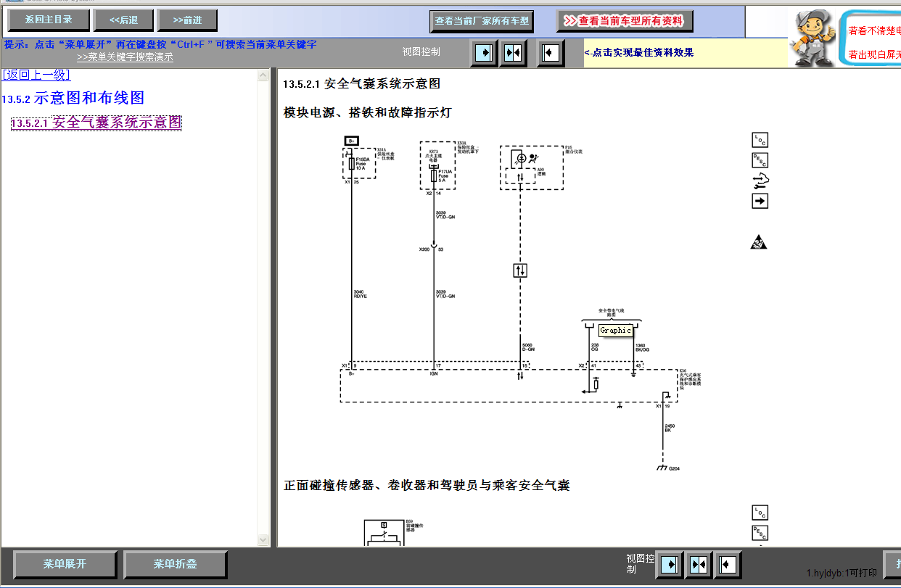Click the A90 logic arrows box in P16
Viewport: 901px width, 588px height.
click(520, 176)
